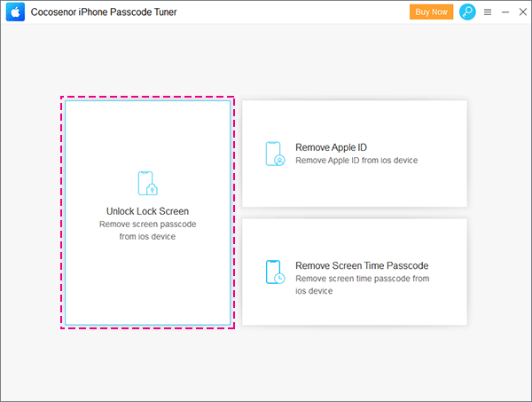The width and height of the screenshot is (532, 402).
Task: Open the blue key register icon
Action: (467, 12)
